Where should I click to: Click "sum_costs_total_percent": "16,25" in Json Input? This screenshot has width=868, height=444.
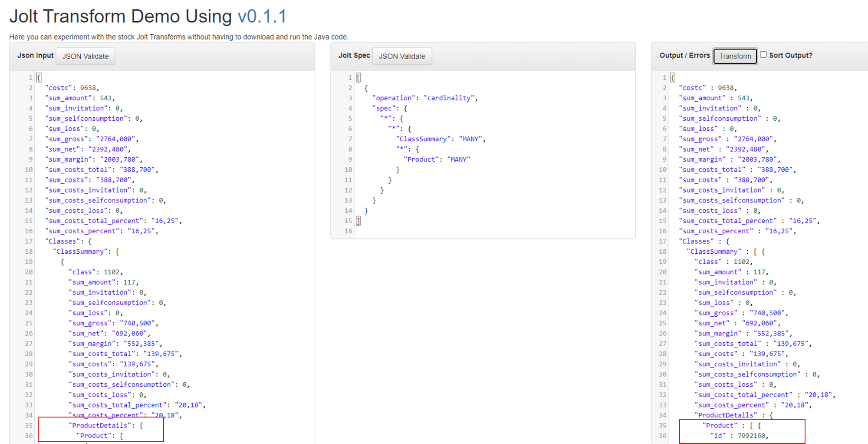point(113,221)
